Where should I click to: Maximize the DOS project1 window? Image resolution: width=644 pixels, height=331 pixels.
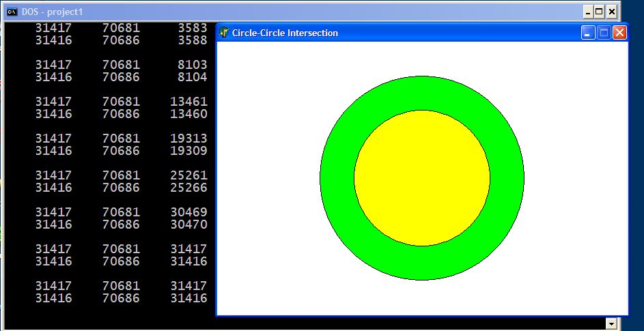(x=600, y=12)
